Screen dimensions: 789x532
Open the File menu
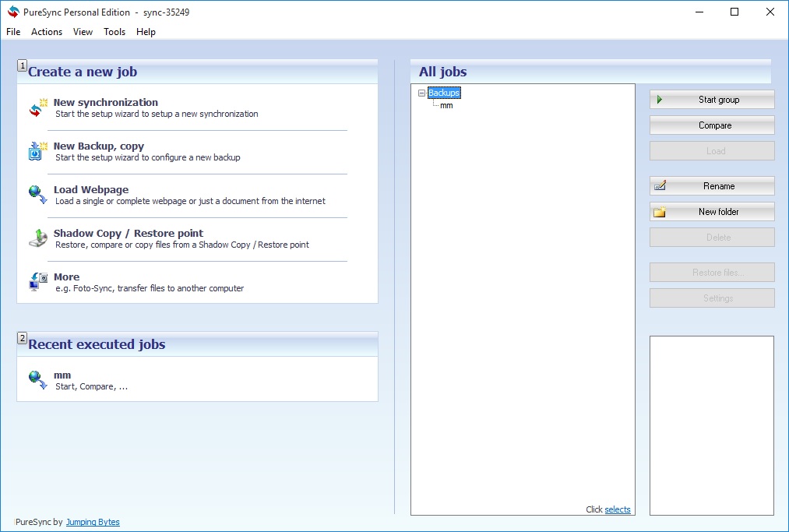pos(13,32)
